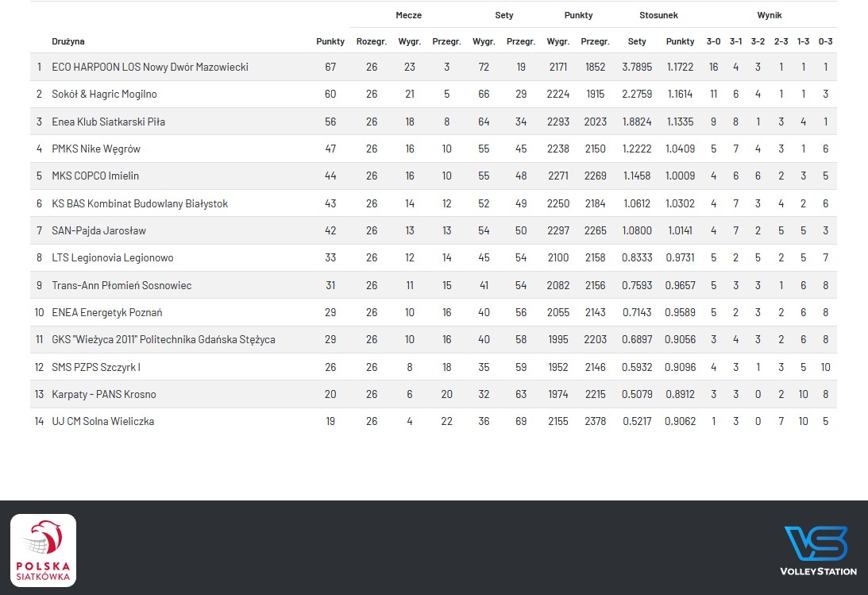
Task: Click the Wynik group header
Action: 769,15
